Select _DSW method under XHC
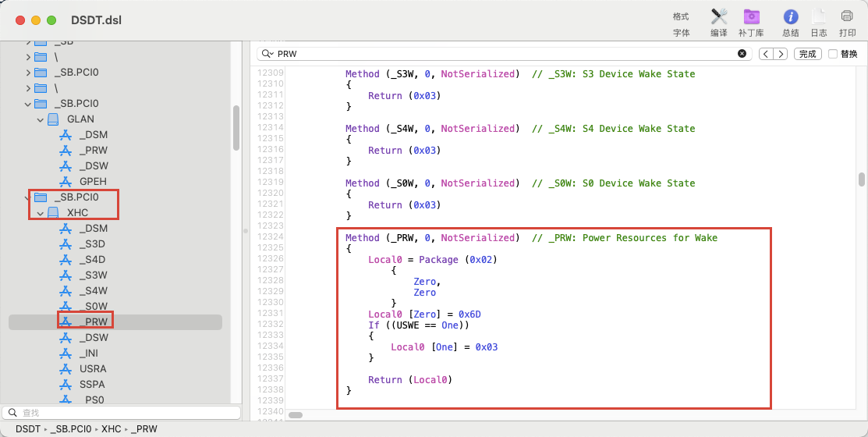This screenshot has width=868, height=437. (94, 337)
